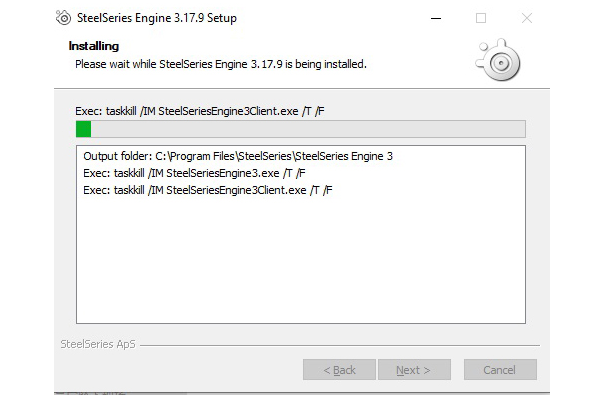Click the Exec status text above progress bar
Viewport: 600px width, 398px height.
[x=200, y=111]
